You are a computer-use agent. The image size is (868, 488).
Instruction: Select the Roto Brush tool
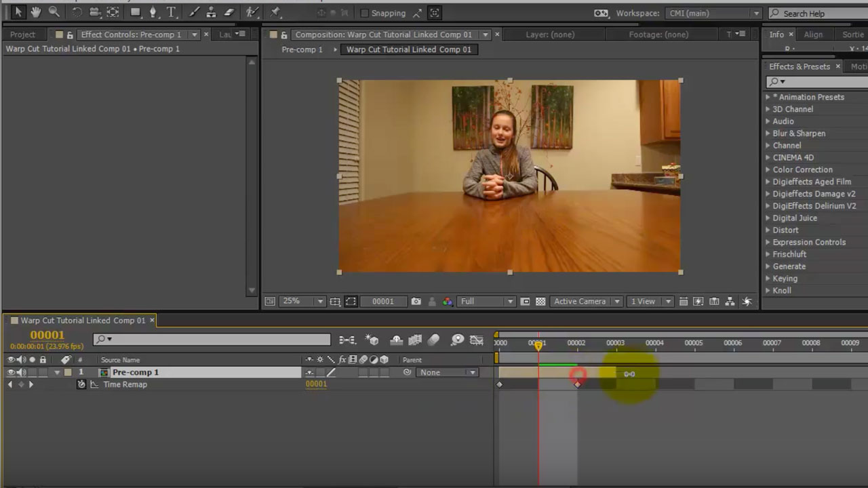coord(252,12)
